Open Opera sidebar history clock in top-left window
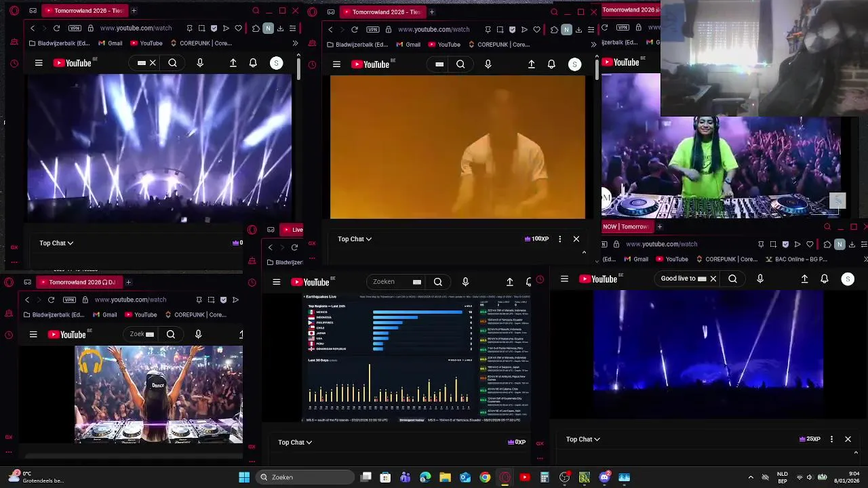This screenshot has height=488, width=868. (x=14, y=64)
